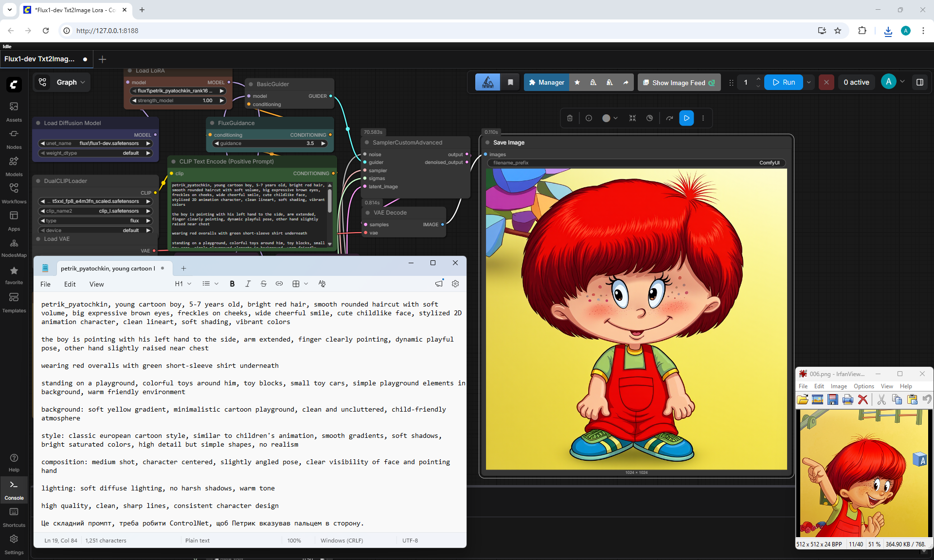Click the Templates sidebar icon

coord(14,303)
